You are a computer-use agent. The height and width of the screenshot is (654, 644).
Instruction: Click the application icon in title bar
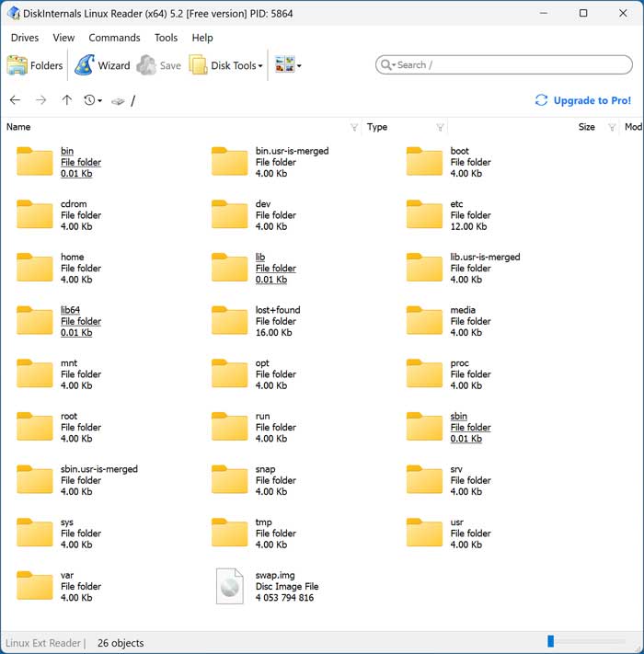14,13
